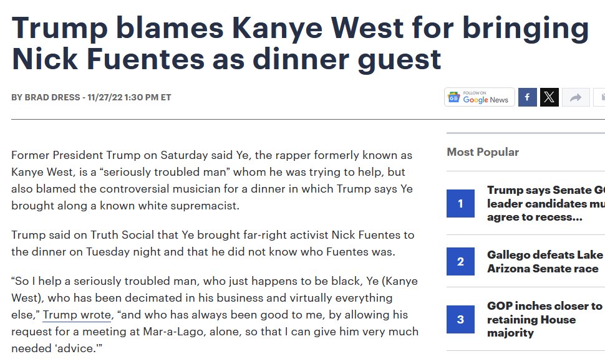605x364 pixels.
Task: Select the number 1 popular story badge
Action: (460, 203)
